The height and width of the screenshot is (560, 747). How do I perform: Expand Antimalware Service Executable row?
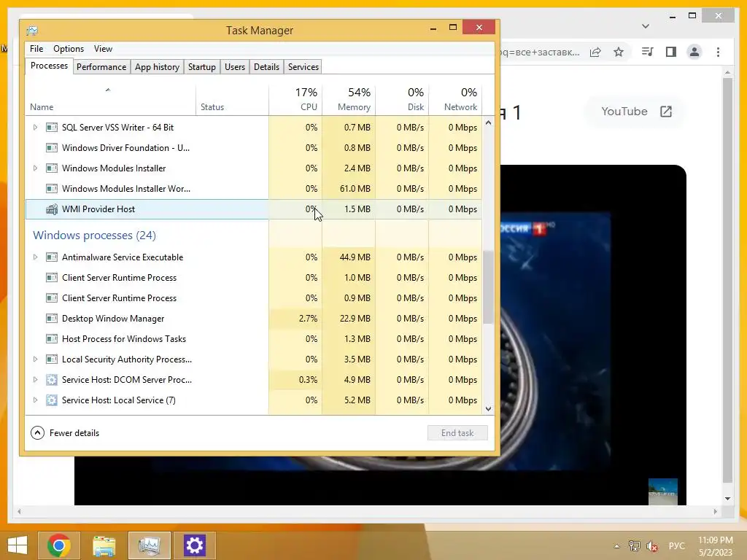(x=35, y=257)
